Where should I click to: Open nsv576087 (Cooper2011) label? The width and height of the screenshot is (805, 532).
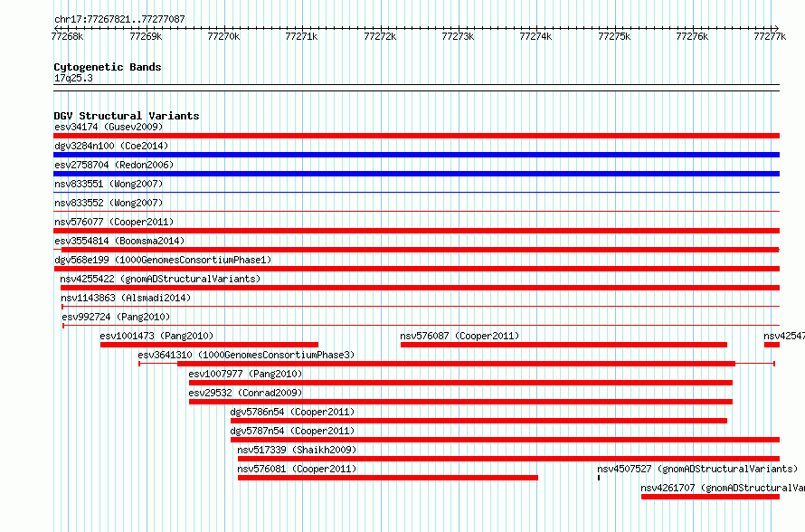459,336
